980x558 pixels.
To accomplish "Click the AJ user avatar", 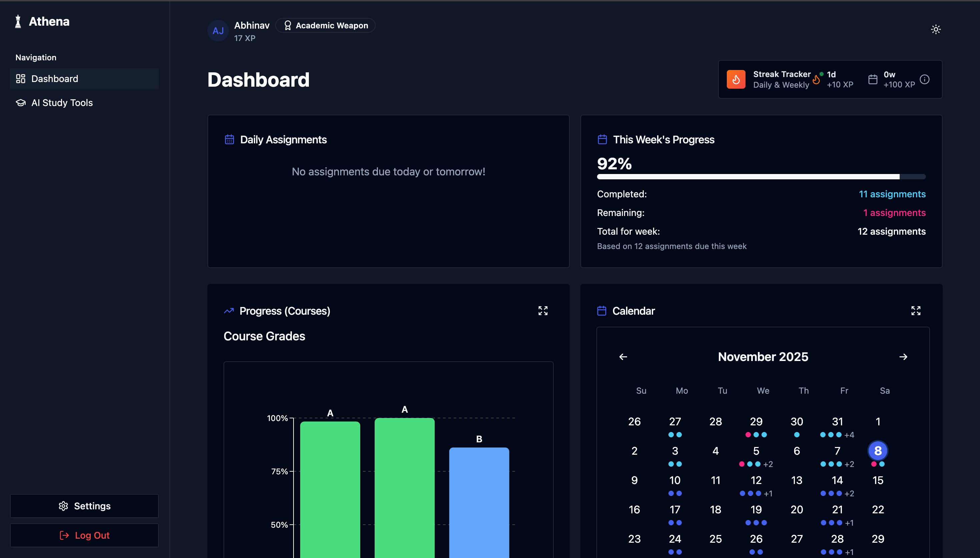I will click(218, 31).
